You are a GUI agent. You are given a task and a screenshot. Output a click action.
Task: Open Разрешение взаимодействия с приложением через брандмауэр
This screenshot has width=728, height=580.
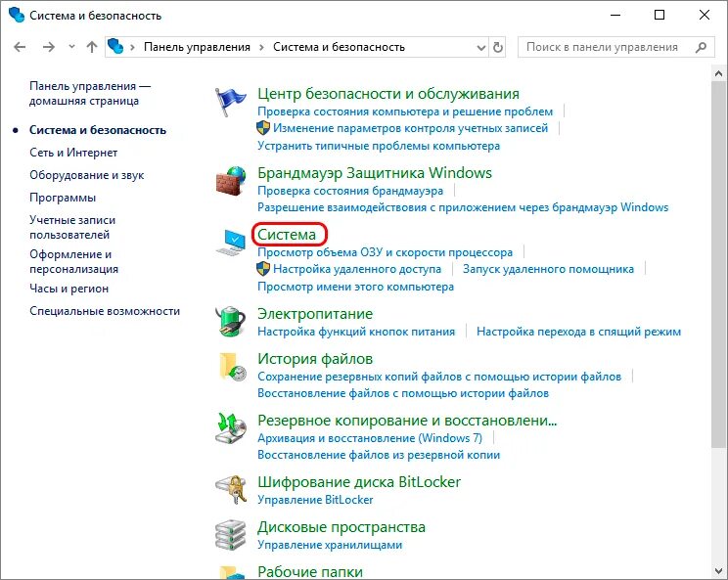point(463,207)
